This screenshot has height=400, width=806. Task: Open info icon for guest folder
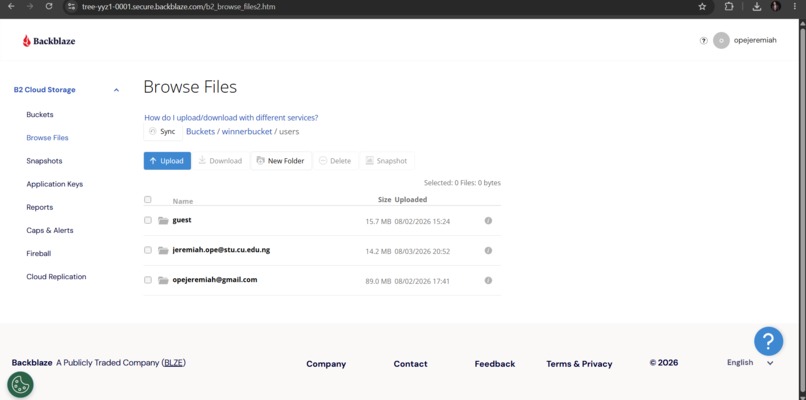click(488, 221)
